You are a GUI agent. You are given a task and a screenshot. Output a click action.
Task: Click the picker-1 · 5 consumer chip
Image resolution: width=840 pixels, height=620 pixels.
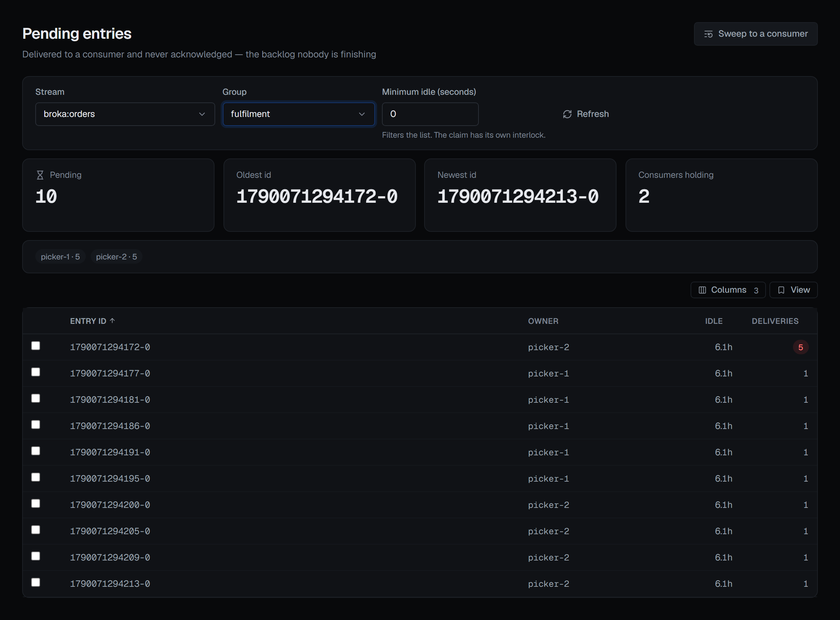(x=61, y=257)
